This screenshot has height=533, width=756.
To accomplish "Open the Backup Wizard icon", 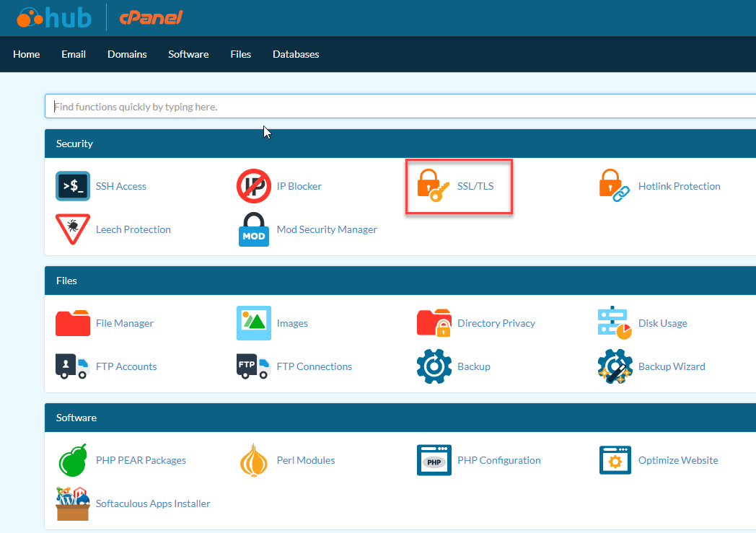I will 615,366.
